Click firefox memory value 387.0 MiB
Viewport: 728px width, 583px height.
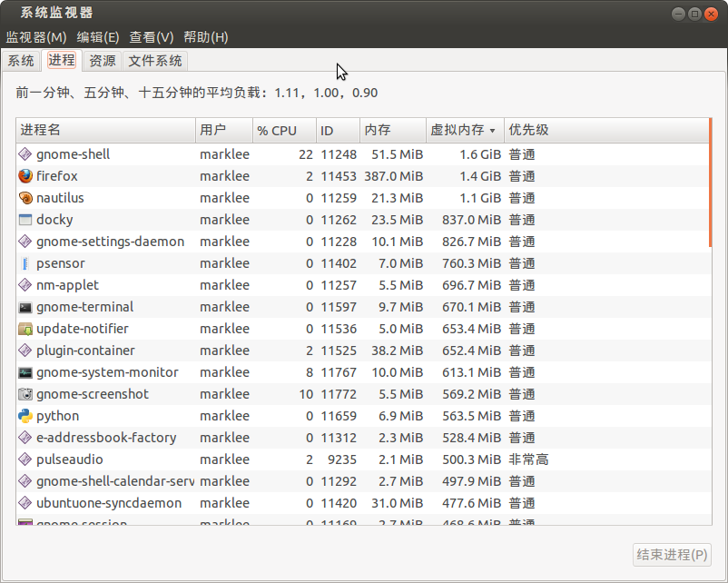pos(394,176)
